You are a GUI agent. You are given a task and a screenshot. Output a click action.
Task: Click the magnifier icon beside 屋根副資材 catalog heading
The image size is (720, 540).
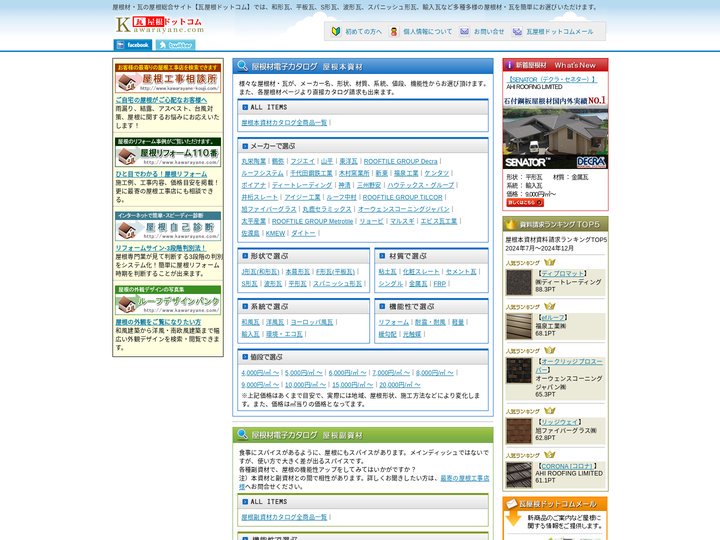click(242, 434)
